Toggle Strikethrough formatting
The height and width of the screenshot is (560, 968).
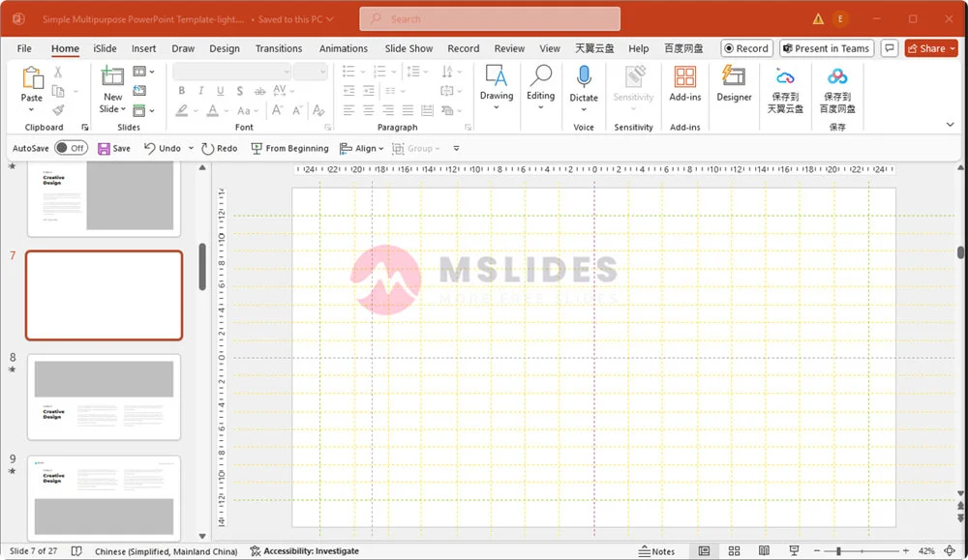click(259, 91)
